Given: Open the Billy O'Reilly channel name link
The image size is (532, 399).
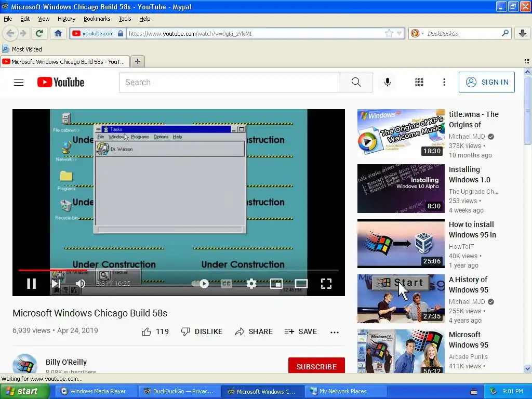Looking at the screenshot, I should point(66,362).
